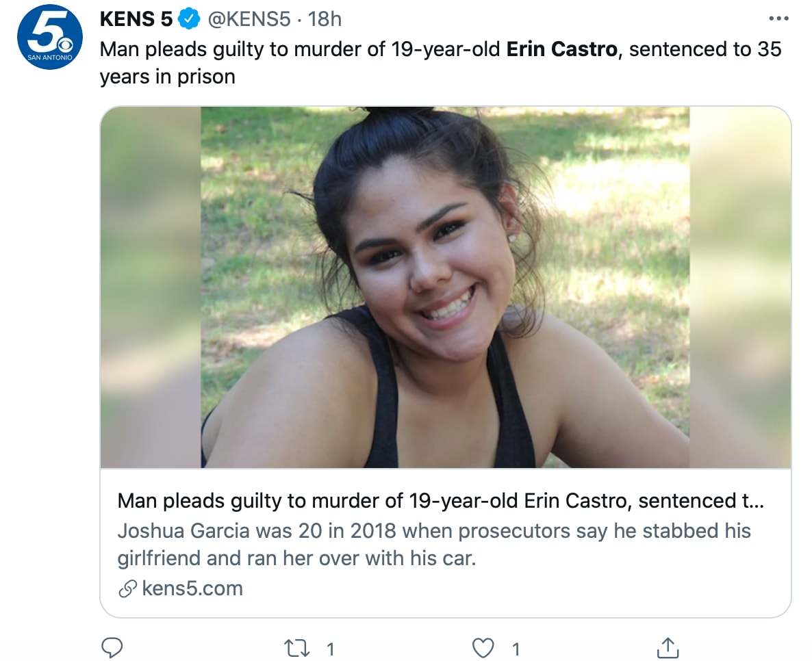Click the chain link icon beside kens5.com
This screenshot has height=661, width=812.
click(127, 588)
